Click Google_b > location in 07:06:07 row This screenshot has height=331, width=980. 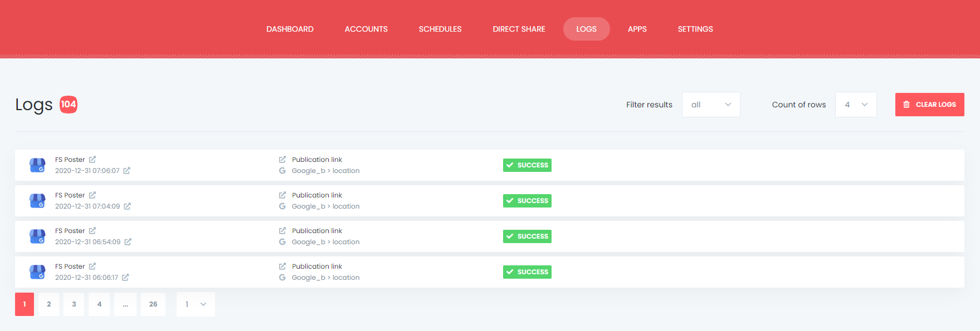(326, 171)
